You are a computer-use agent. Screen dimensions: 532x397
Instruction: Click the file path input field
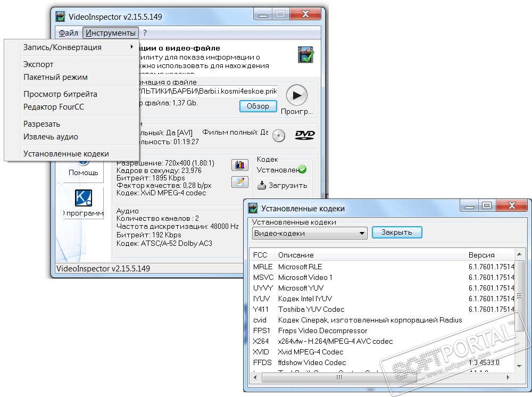[207, 92]
